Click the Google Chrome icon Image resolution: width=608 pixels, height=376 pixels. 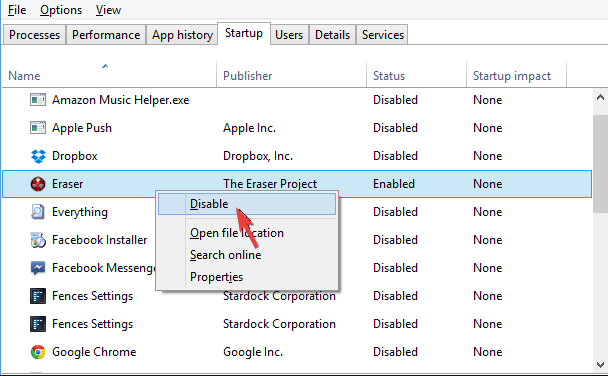point(38,352)
